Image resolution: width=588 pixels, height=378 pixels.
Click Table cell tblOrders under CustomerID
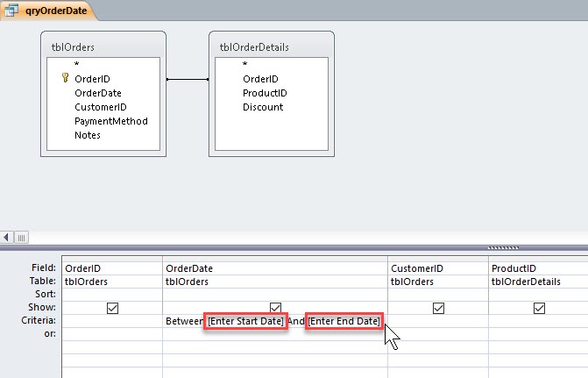click(x=438, y=282)
